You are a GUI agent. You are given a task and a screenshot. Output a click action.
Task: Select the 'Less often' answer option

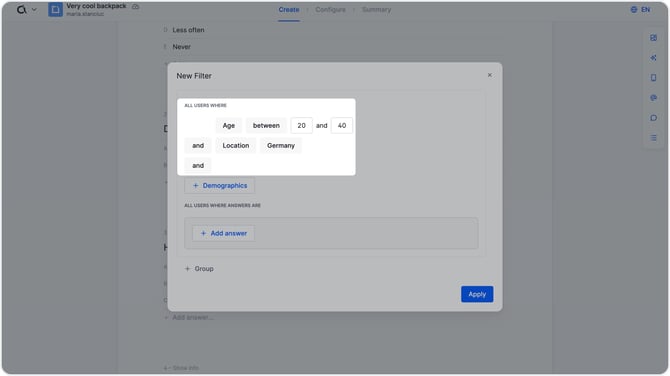pos(188,30)
